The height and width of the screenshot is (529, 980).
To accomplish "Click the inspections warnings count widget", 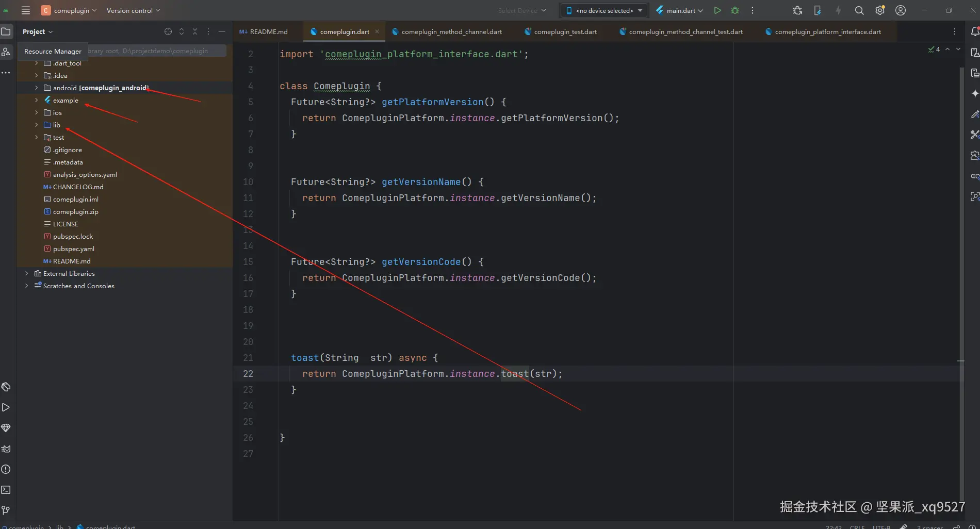I will click(x=934, y=49).
